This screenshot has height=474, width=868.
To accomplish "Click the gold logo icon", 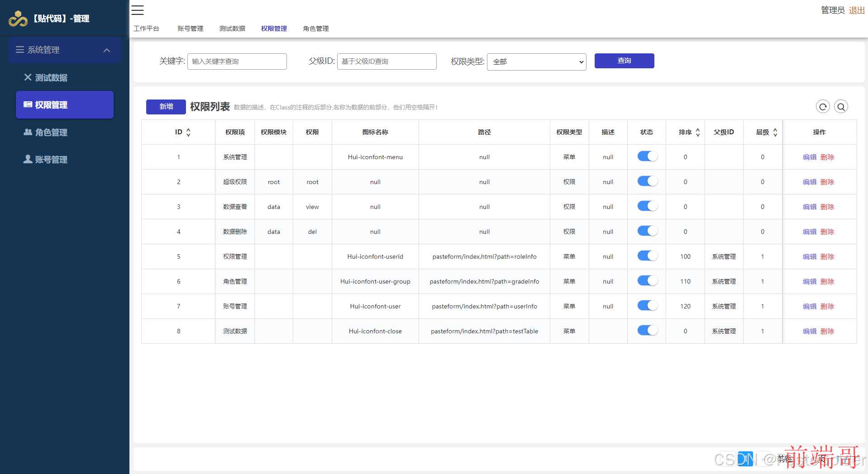I will [18, 19].
